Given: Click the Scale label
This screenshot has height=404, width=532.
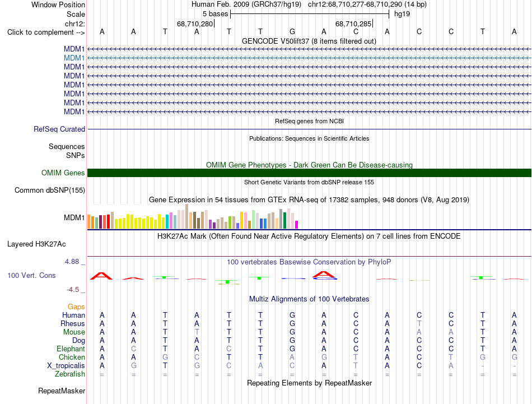Looking at the screenshot, I should point(76,14).
